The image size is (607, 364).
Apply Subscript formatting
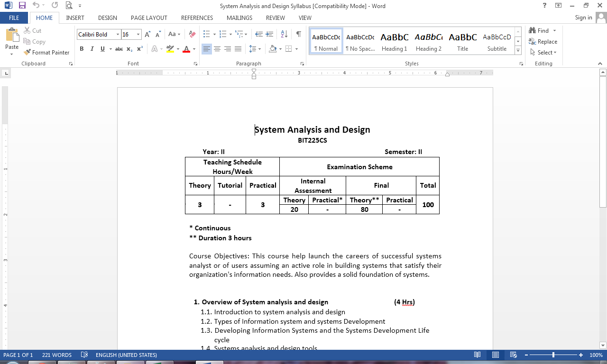coord(130,49)
